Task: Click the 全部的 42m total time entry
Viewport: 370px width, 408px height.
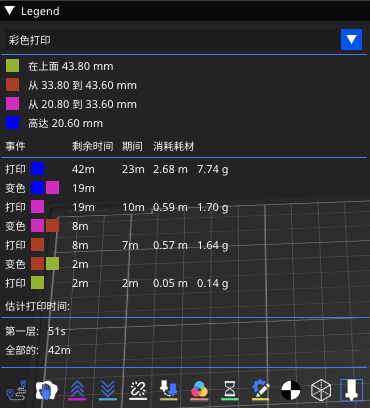Action: click(38, 350)
